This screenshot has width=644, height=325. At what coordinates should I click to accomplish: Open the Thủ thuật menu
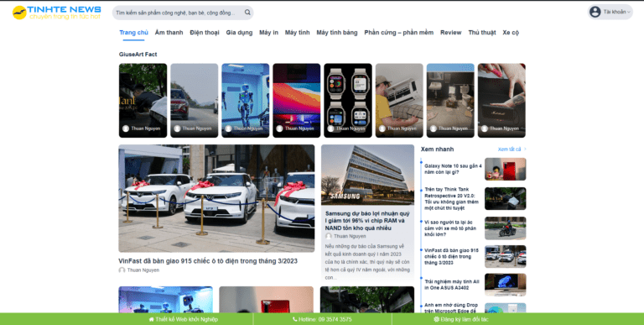(482, 33)
